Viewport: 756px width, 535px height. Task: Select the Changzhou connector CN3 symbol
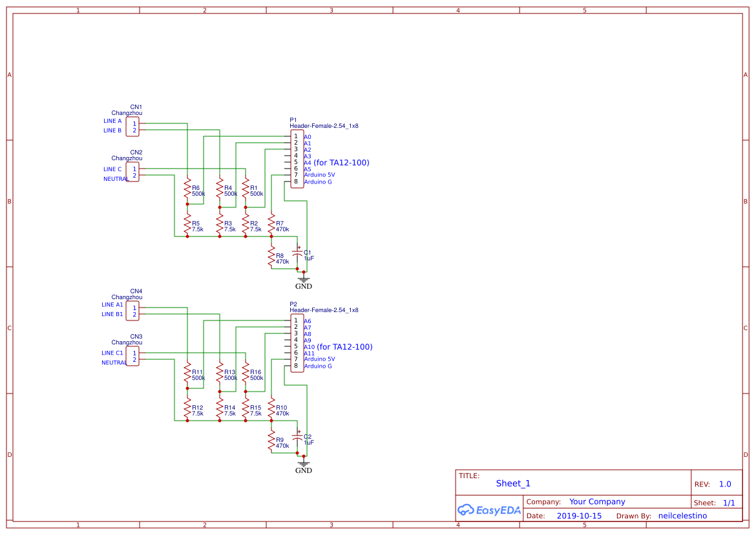coord(132,355)
